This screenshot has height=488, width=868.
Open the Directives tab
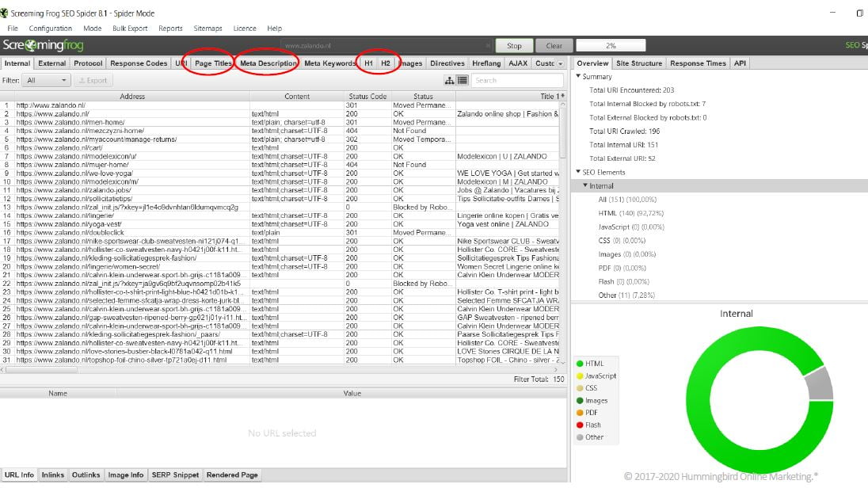coord(447,63)
